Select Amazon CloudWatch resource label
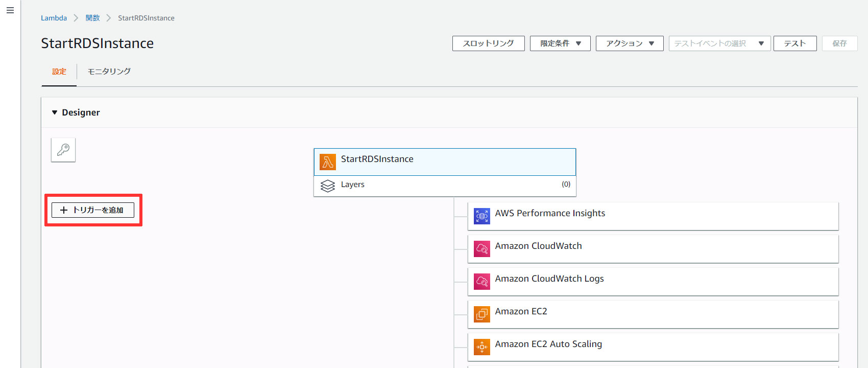This screenshot has width=868, height=368. [x=538, y=246]
